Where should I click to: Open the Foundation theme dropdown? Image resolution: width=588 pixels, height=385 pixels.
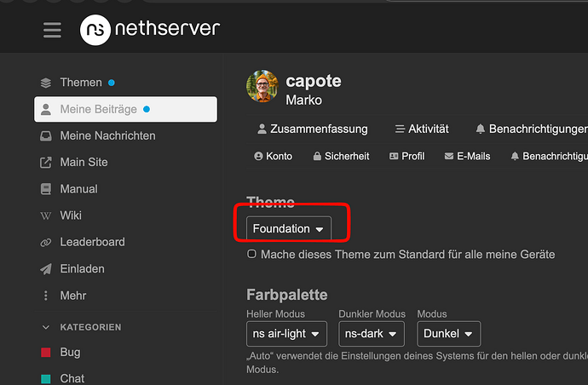pos(289,228)
